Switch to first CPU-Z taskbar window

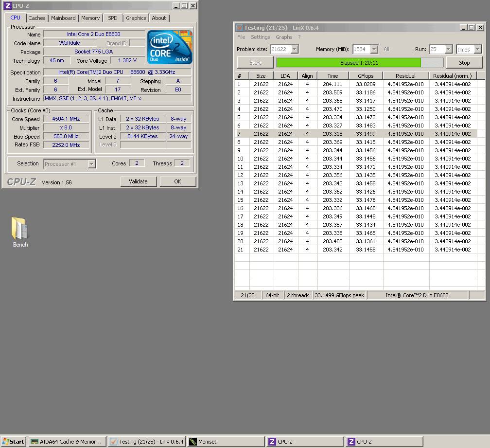pos(305,442)
